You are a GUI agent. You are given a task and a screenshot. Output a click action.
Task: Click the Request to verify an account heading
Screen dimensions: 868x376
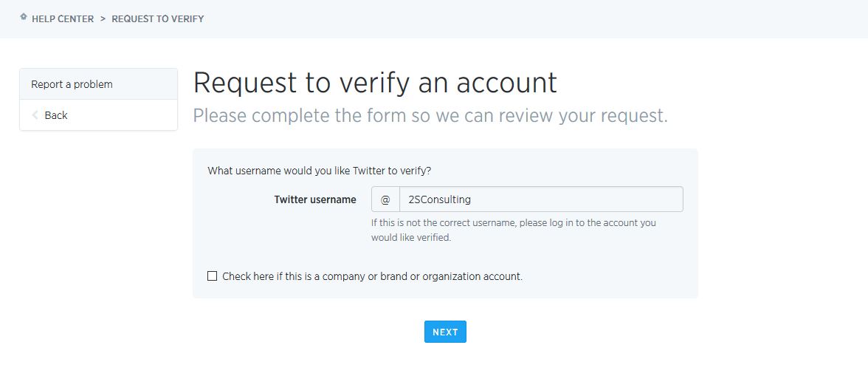[x=375, y=83]
